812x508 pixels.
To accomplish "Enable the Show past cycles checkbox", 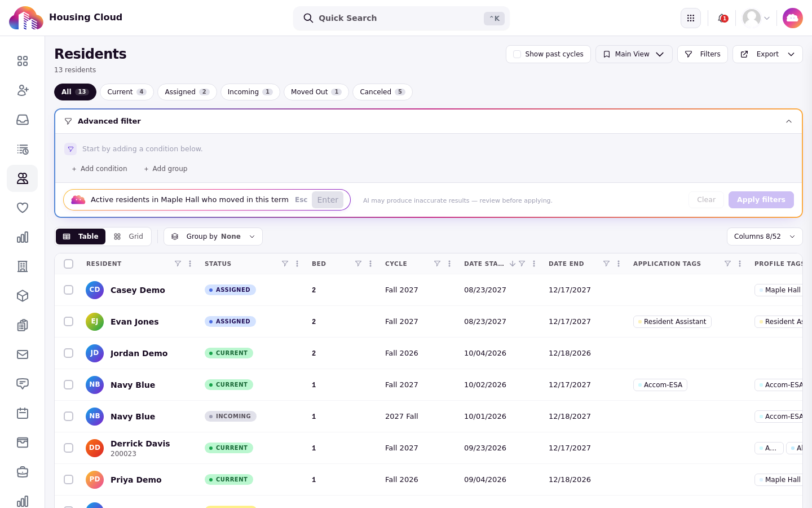I will [x=517, y=54].
